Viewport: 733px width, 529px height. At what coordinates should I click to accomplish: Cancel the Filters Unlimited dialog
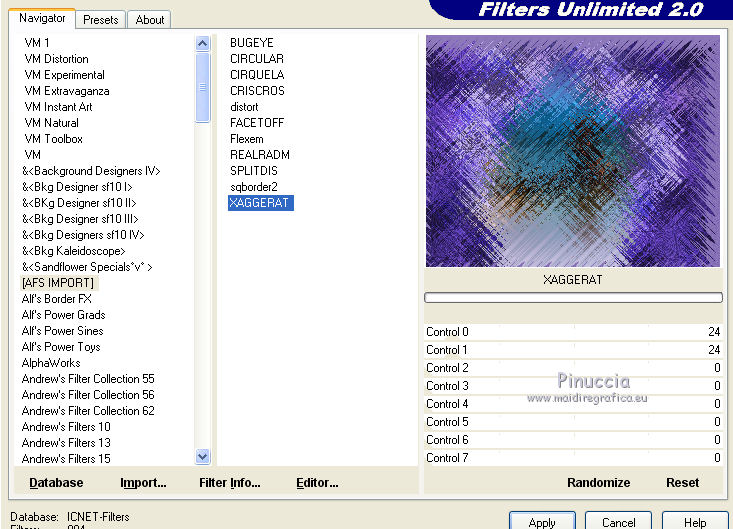point(618,521)
